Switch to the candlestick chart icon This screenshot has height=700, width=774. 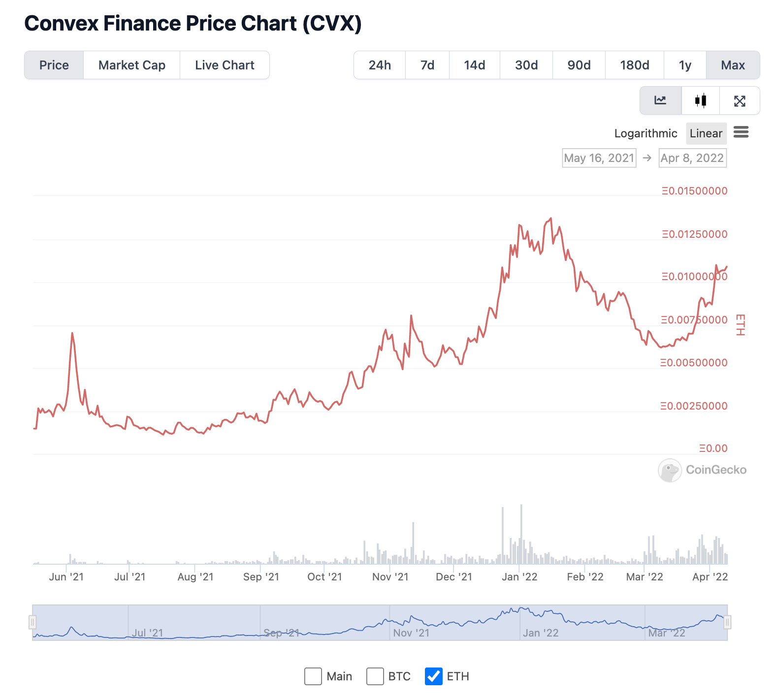[701, 100]
